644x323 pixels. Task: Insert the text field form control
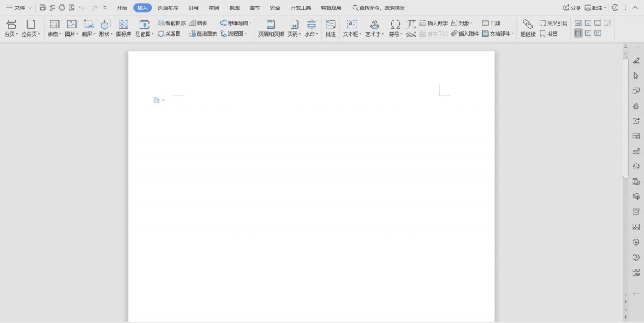tap(578, 23)
